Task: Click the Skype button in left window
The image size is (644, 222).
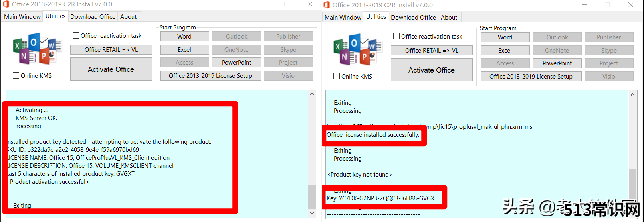Action: (288, 50)
